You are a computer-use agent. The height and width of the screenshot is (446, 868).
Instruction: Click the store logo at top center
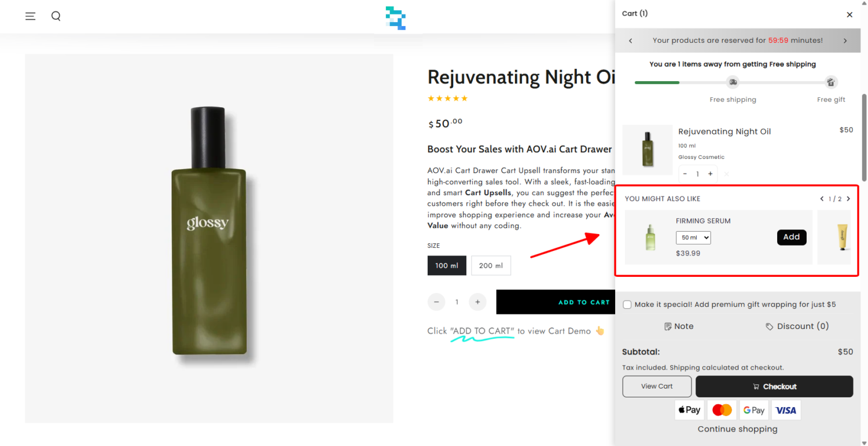[x=395, y=18]
